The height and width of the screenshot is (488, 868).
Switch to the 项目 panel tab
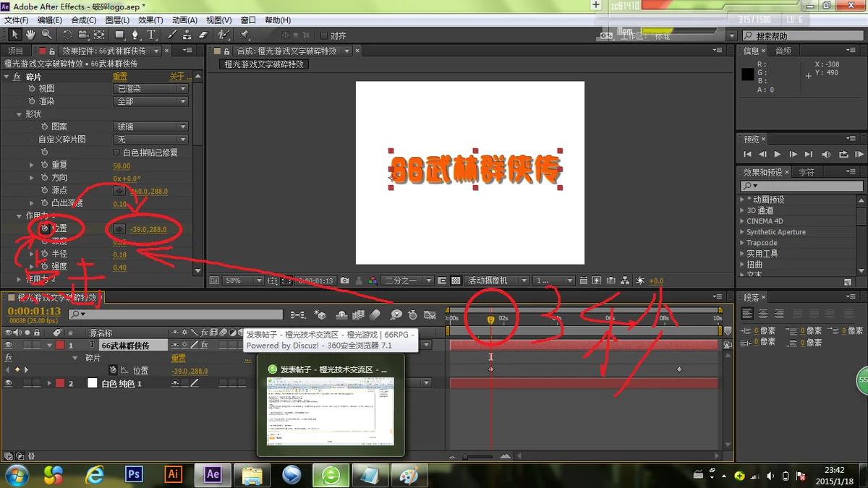pos(15,51)
